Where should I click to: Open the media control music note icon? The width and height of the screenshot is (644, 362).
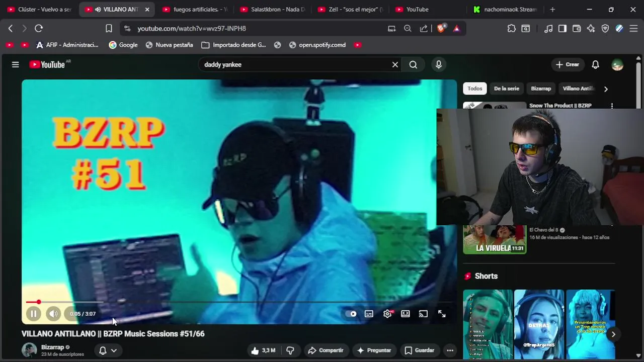pos(548,29)
